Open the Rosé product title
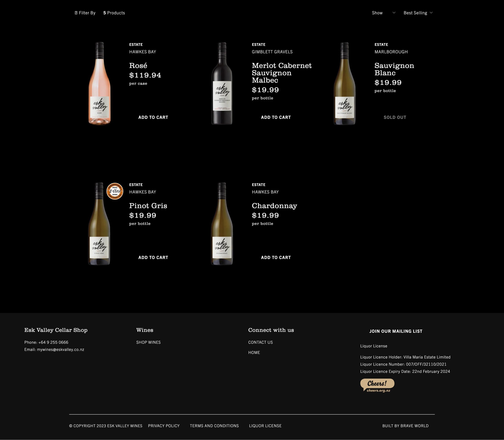The width and height of the screenshot is (504, 440). pyautogui.click(x=138, y=66)
